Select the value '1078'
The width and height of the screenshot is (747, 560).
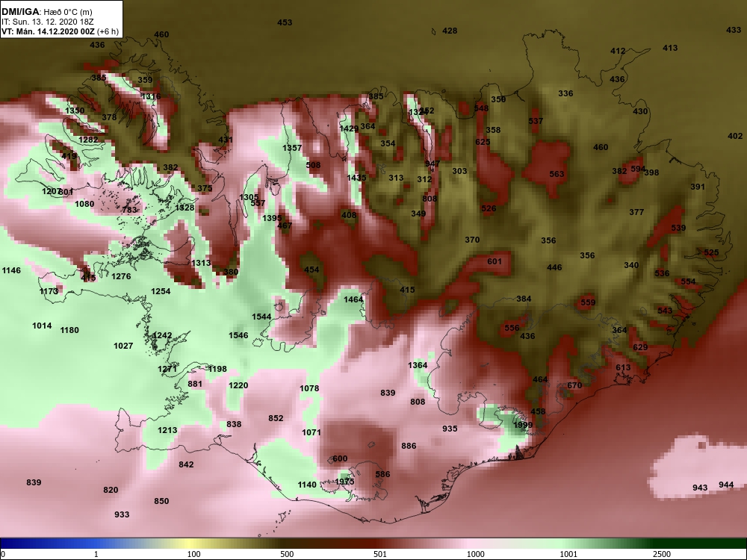point(309,388)
